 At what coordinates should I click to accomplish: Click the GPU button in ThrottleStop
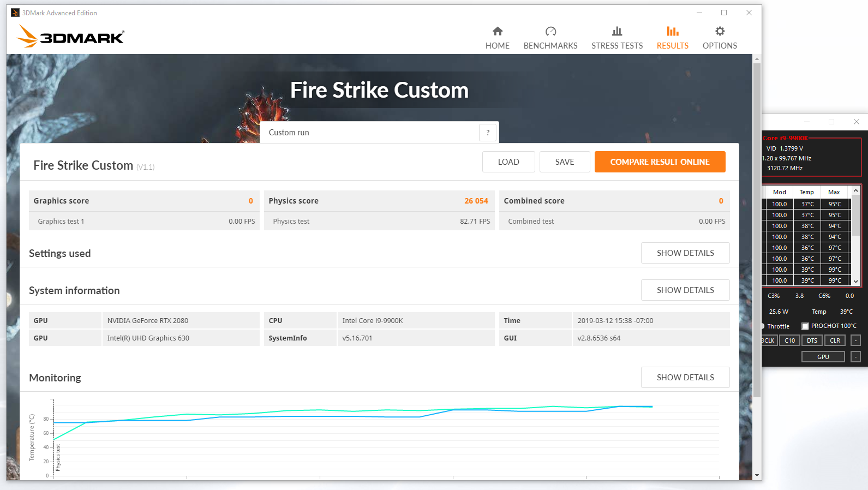[823, 357]
